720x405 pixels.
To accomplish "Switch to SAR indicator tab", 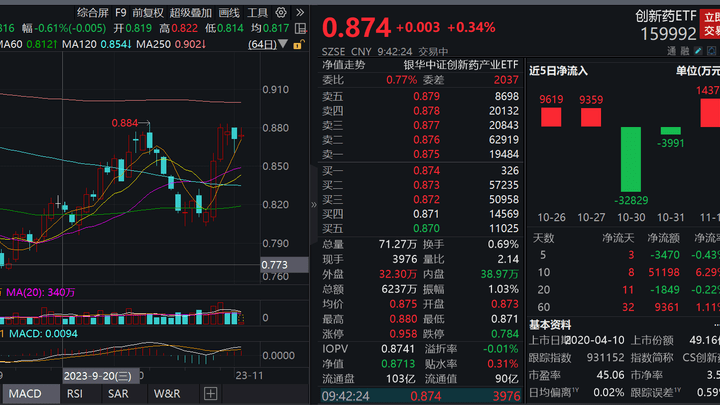I will click(118, 394).
